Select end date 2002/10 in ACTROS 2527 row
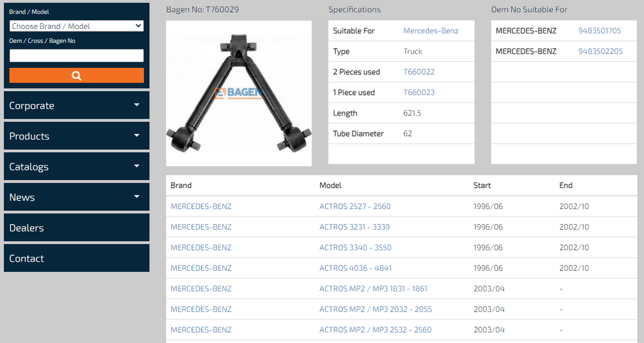The width and height of the screenshot is (644, 343). click(574, 206)
